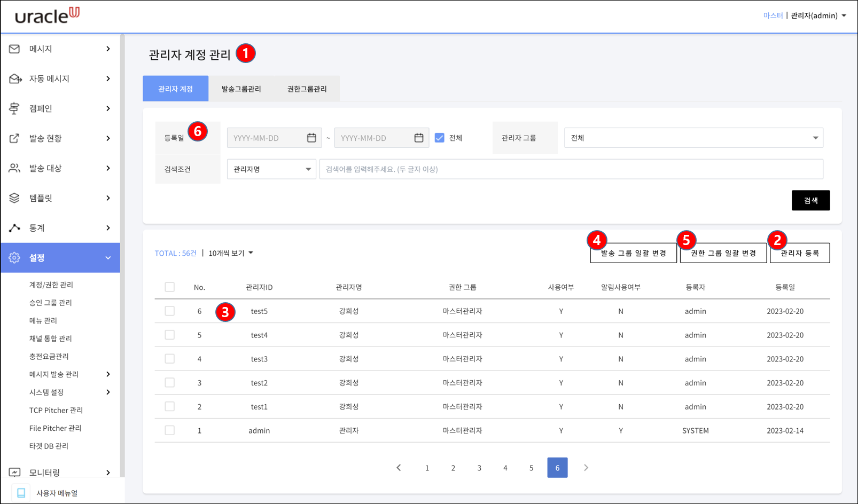This screenshot has width=858, height=504.
Task: Click the 템플릿 layers icon
Action: click(x=14, y=198)
